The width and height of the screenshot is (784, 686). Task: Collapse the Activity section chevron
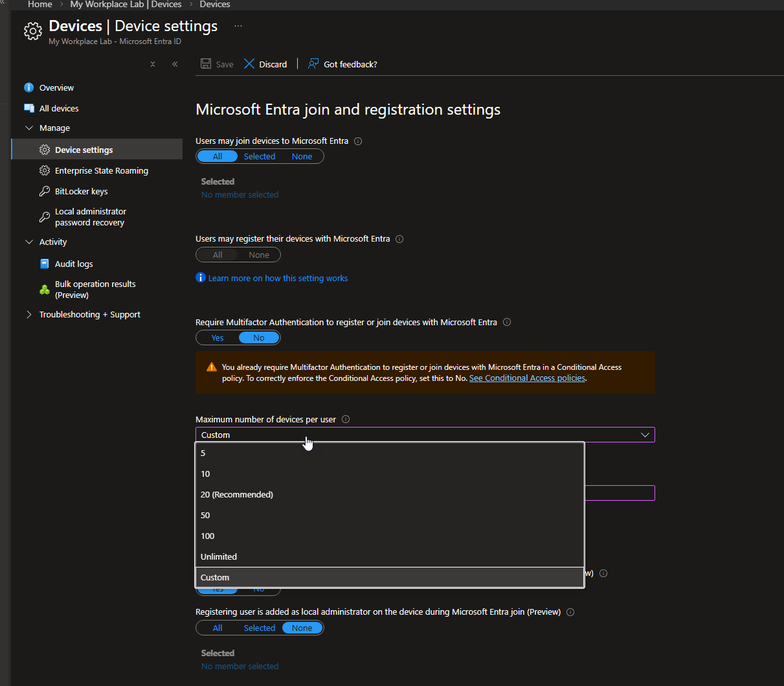coord(29,242)
